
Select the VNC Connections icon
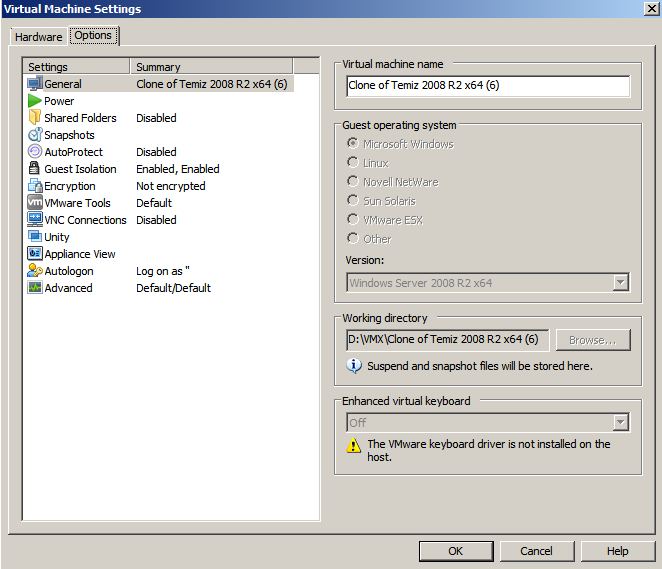pyautogui.click(x=35, y=220)
